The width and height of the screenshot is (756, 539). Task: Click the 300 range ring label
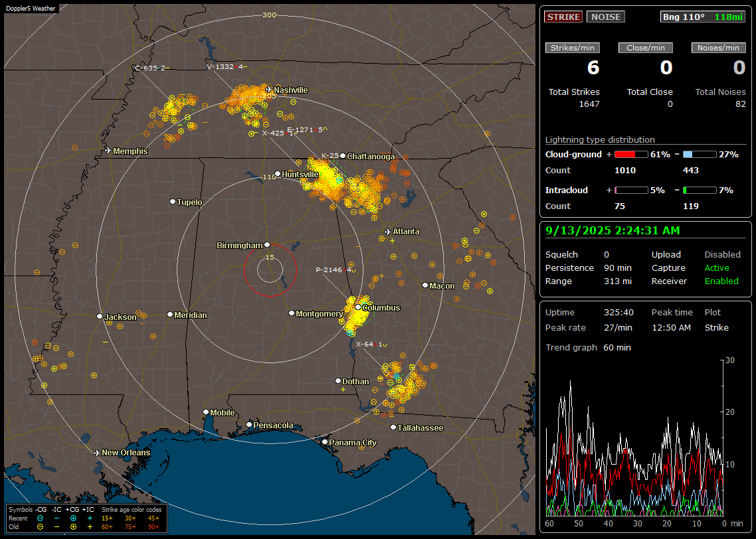click(269, 15)
